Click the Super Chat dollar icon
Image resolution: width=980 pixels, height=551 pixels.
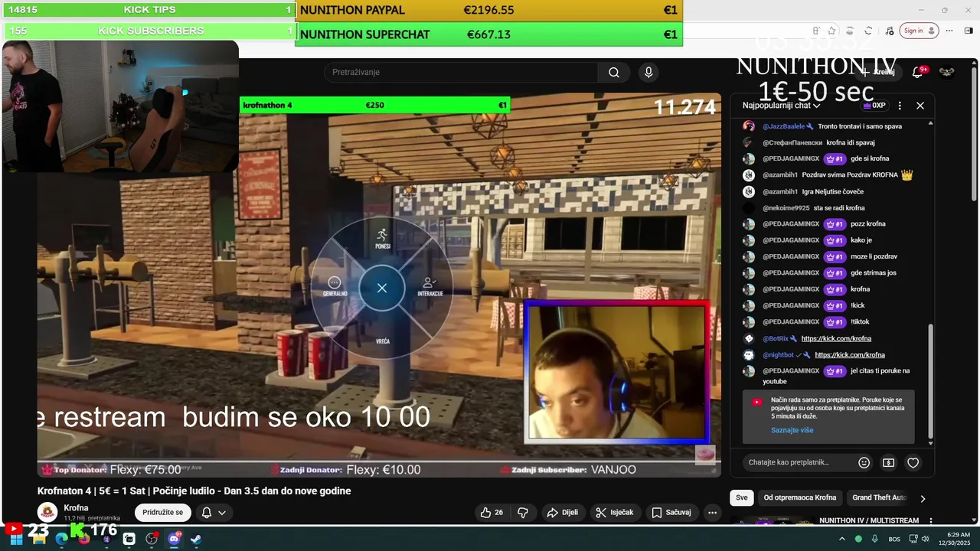888,462
